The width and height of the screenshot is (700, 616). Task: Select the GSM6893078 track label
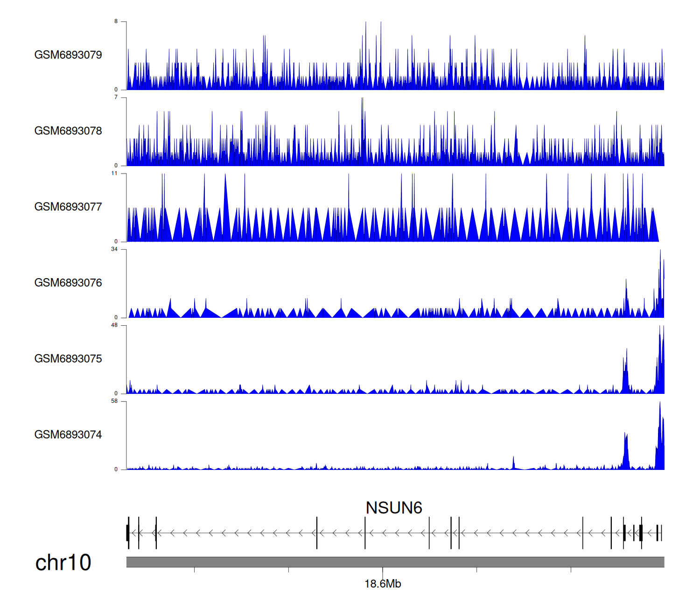(68, 131)
